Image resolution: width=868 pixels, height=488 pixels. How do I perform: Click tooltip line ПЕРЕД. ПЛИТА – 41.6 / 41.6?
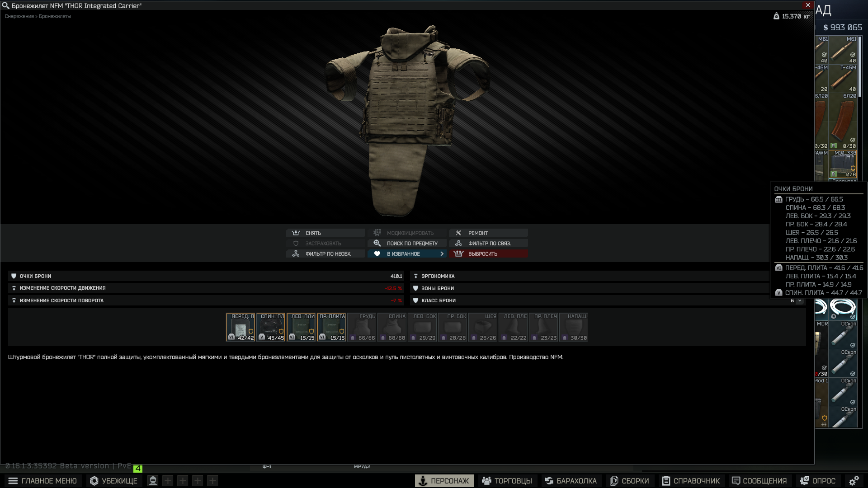(x=824, y=268)
